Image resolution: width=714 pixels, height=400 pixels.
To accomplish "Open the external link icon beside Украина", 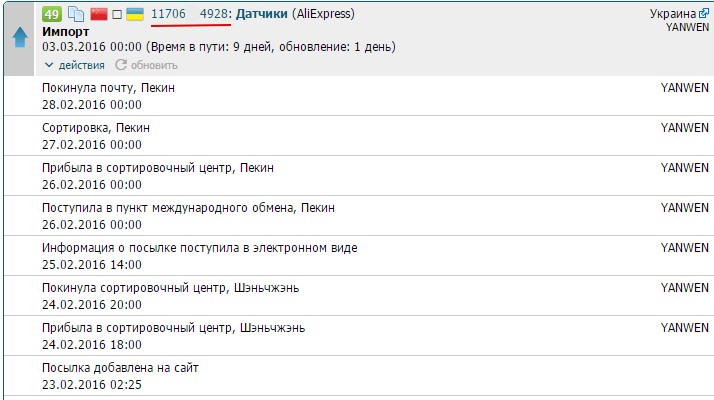I will [703, 14].
